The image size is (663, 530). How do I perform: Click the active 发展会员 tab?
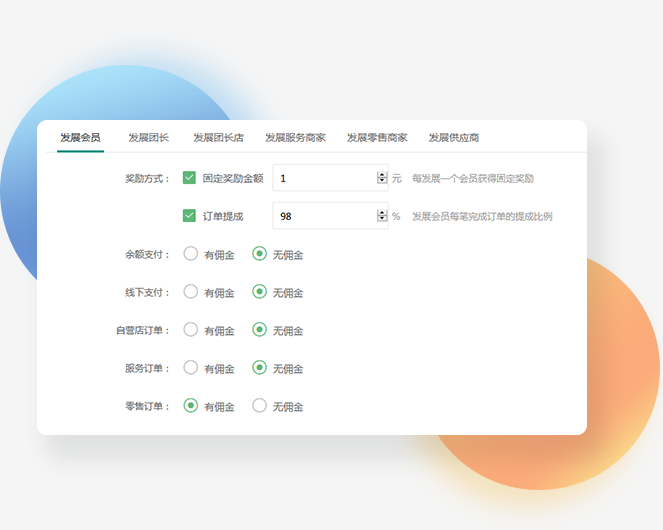click(80, 137)
